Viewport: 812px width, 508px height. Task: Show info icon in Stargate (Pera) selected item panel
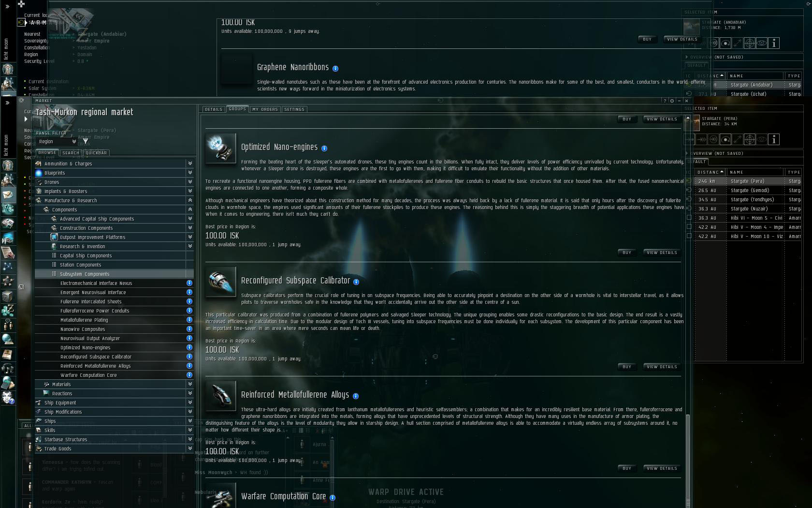(x=774, y=140)
